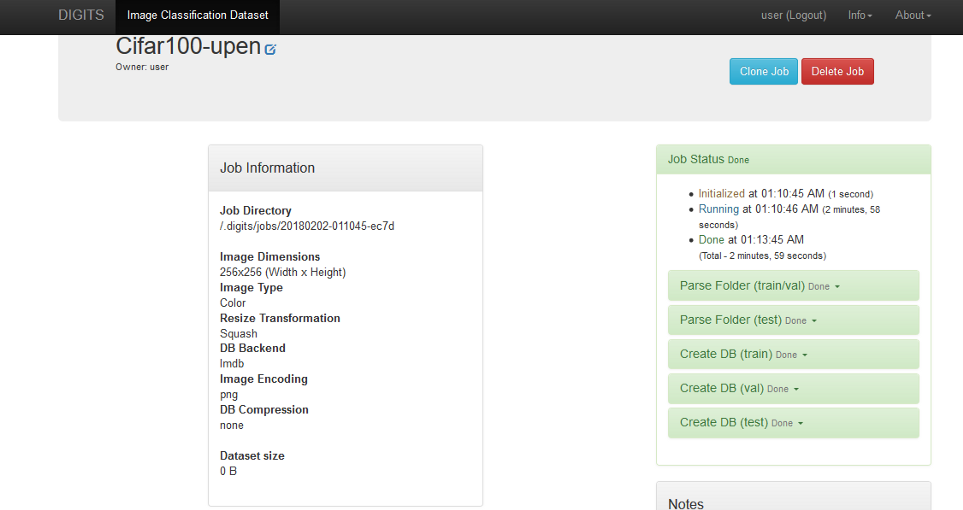Screen dimensions: 963x510
Task: Expand Parse Folder (train/val) task
Action: pyautogui.click(x=759, y=286)
